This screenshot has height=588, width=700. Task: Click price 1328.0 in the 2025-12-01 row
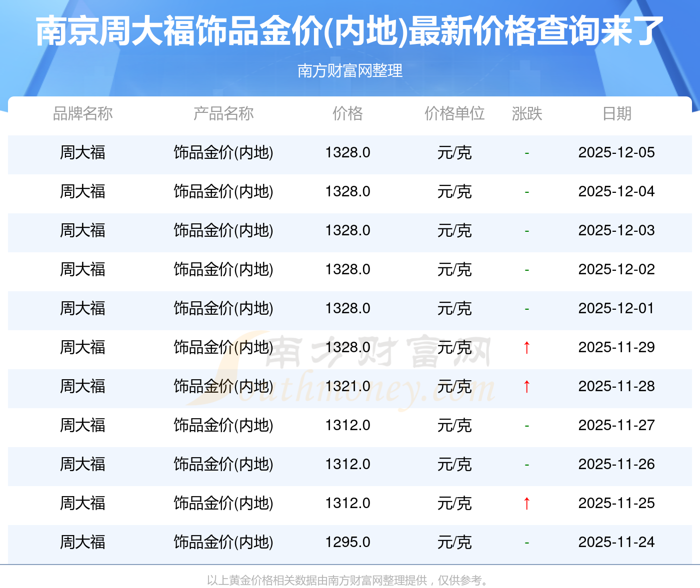[347, 308]
